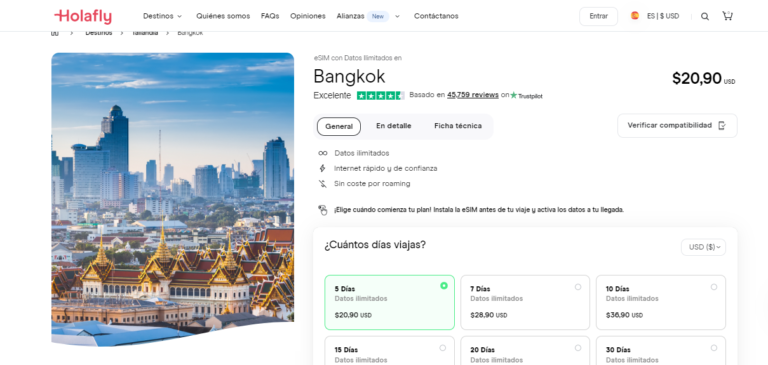Click the Bangkok skyline product image
This screenshot has width=768, height=365.
point(172,199)
